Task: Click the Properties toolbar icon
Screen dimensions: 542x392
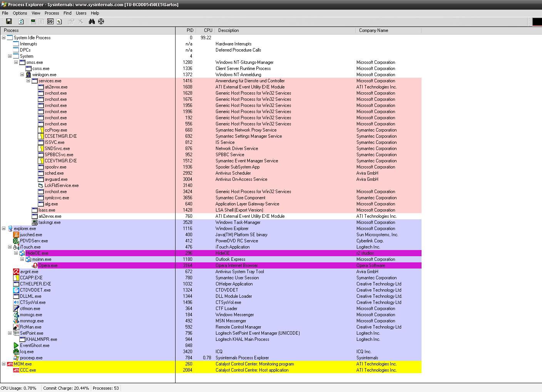Action: point(71,22)
